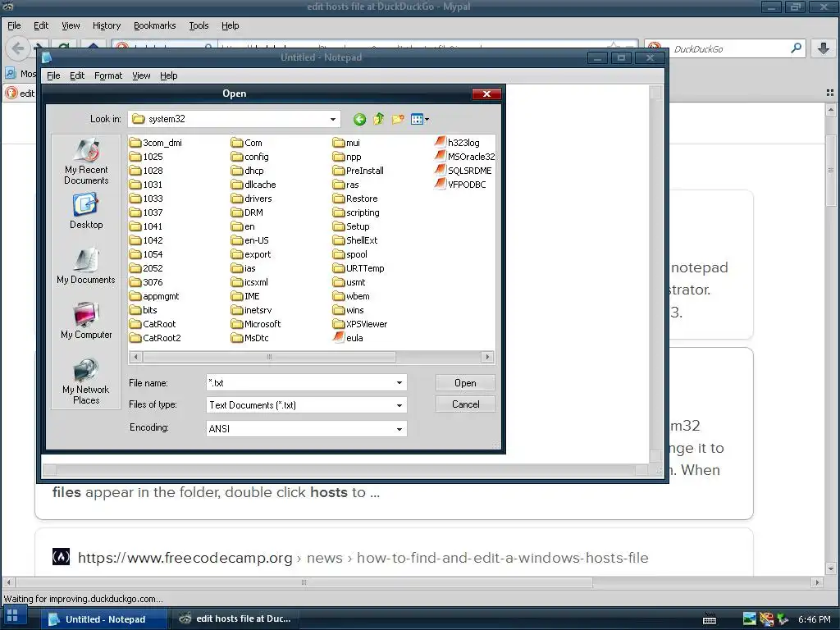840x630 pixels.
Task: Select My Documents in places bar
Action: 85,267
